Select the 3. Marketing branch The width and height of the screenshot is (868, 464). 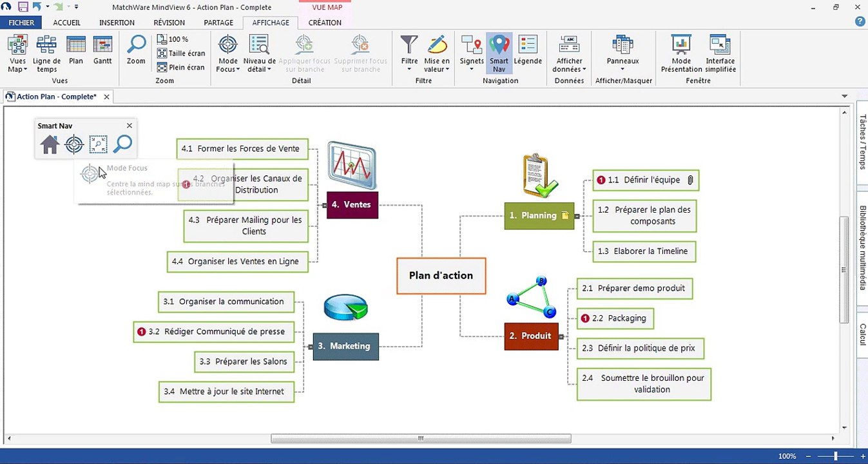[x=345, y=347]
